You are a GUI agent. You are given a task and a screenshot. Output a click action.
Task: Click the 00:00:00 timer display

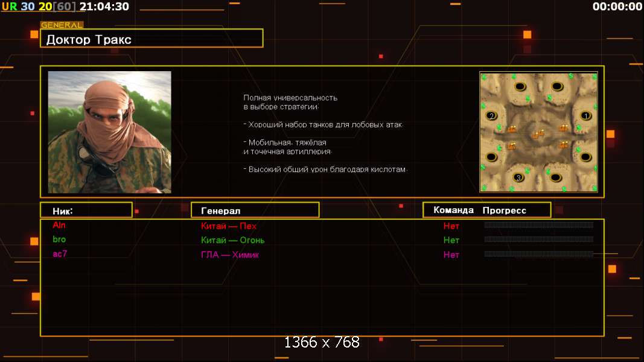617,7
